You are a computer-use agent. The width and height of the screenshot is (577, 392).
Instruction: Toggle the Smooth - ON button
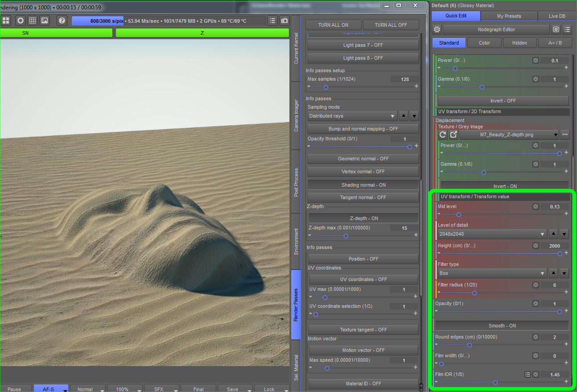pos(502,326)
